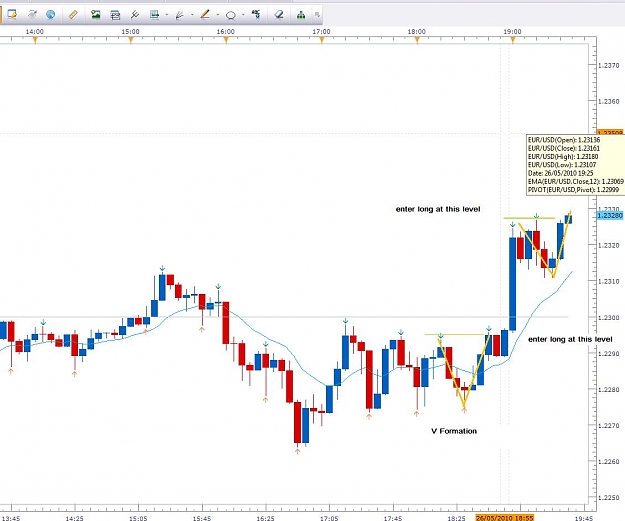Click the blue globe toolbar icon

point(51,15)
